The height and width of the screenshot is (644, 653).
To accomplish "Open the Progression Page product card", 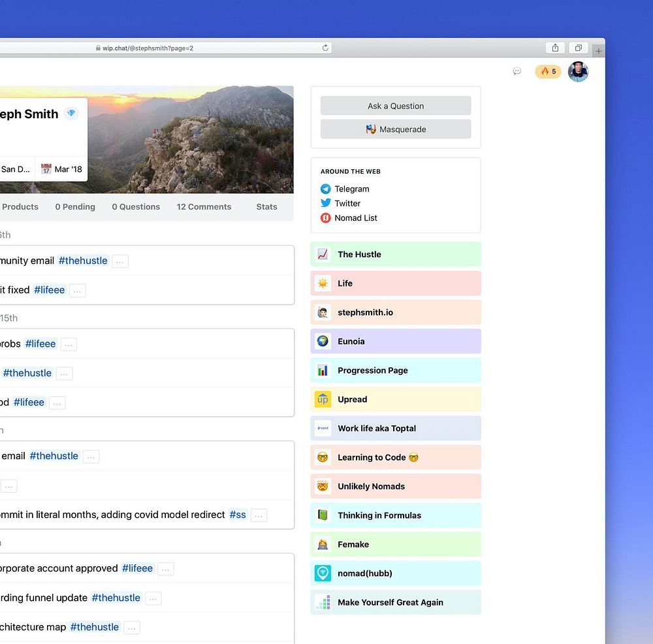I will pos(396,370).
